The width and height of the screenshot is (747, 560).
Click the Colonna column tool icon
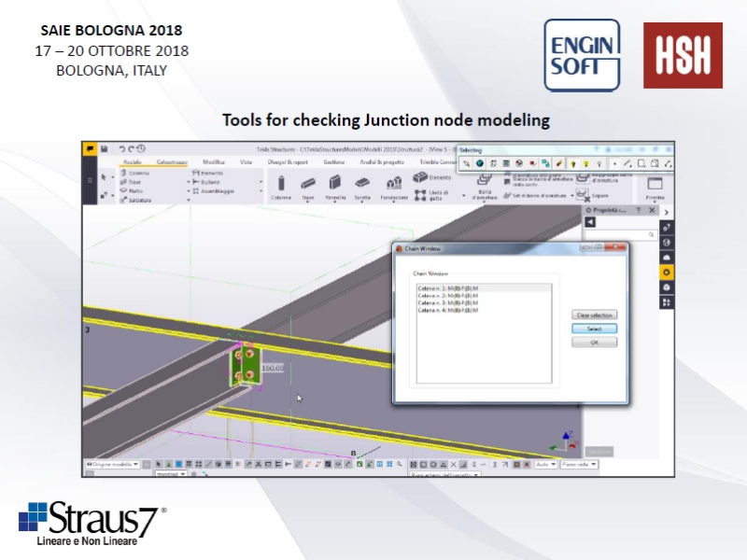click(x=280, y=183)
